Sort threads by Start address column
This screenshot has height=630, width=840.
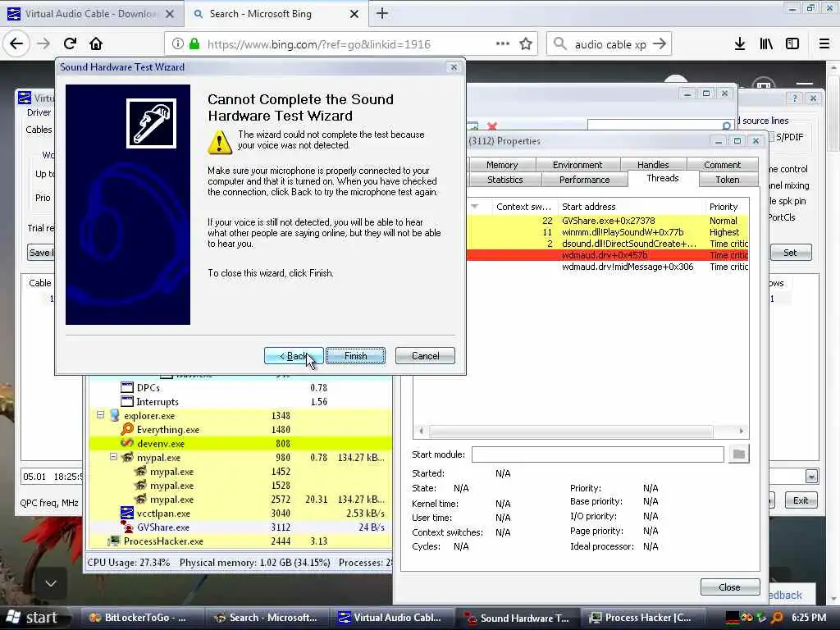point(631,207)
